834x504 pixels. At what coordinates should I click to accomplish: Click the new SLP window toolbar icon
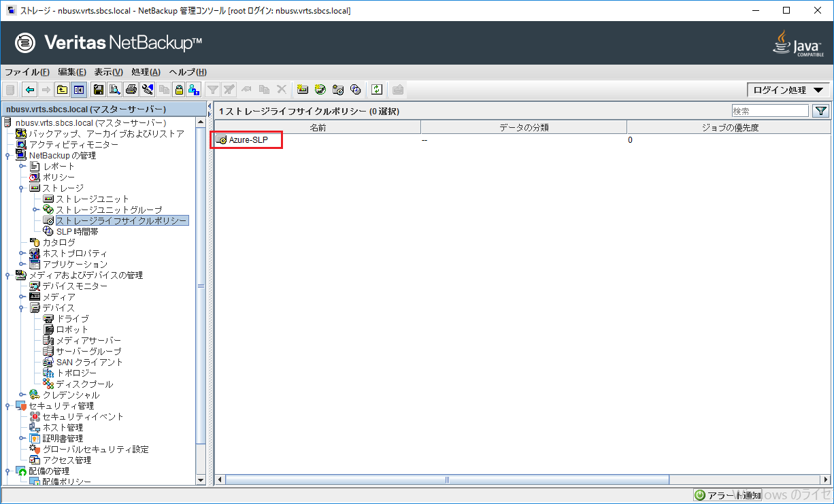[354, 89]
